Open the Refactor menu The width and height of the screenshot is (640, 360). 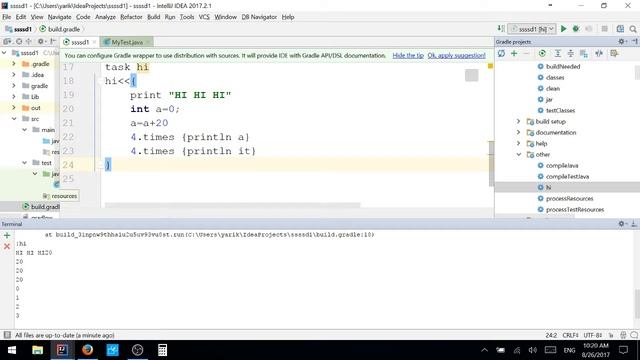coord(131,17)
